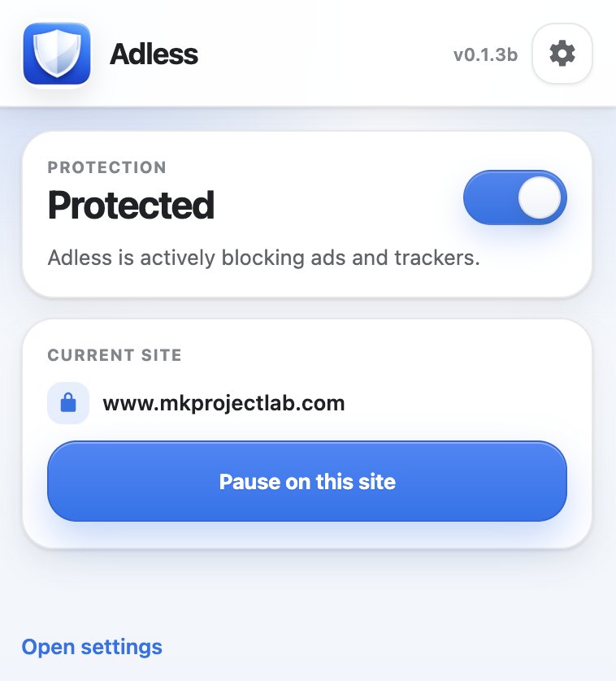Select the www.mkprojectlab.com site address
Image resolution: width=616 pixels, height=681 pixels.
pos(223,403)
